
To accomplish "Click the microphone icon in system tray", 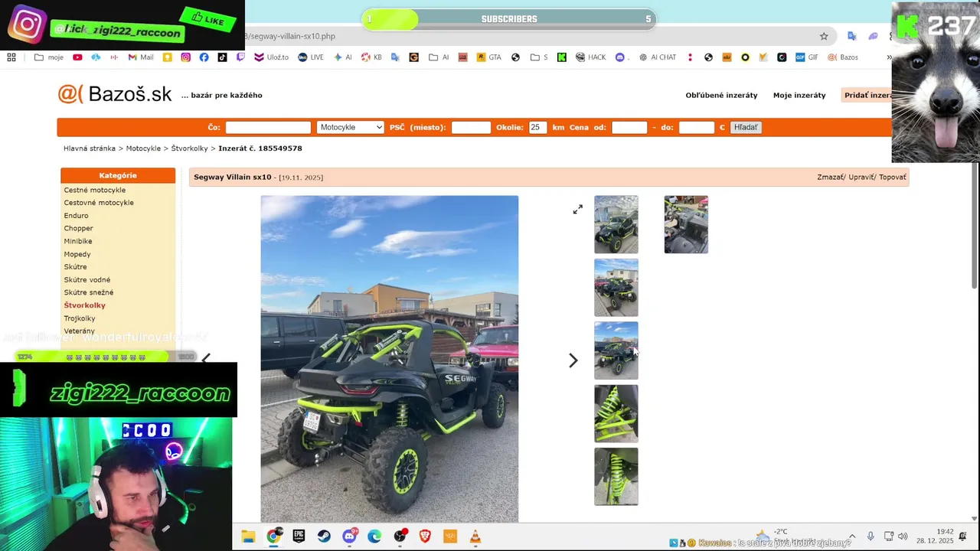I will pyautogui.click(x=871, y=536).
